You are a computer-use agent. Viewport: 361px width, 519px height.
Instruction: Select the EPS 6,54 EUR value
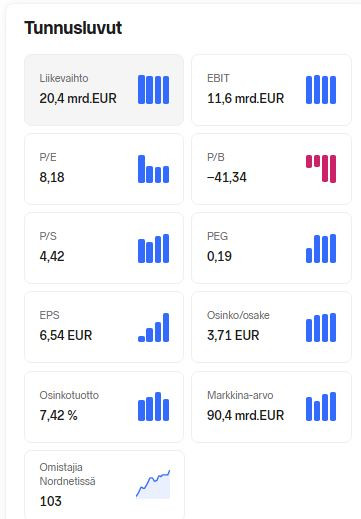point(66,335)
